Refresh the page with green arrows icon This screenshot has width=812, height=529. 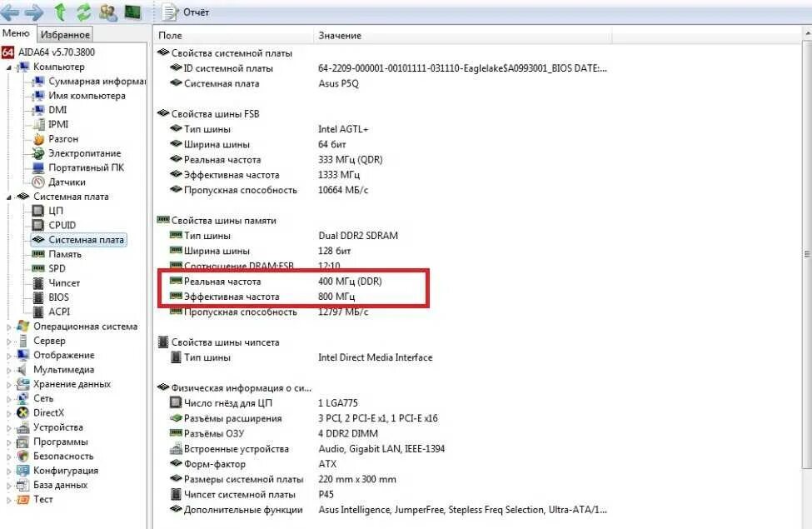tap(84, 12)
